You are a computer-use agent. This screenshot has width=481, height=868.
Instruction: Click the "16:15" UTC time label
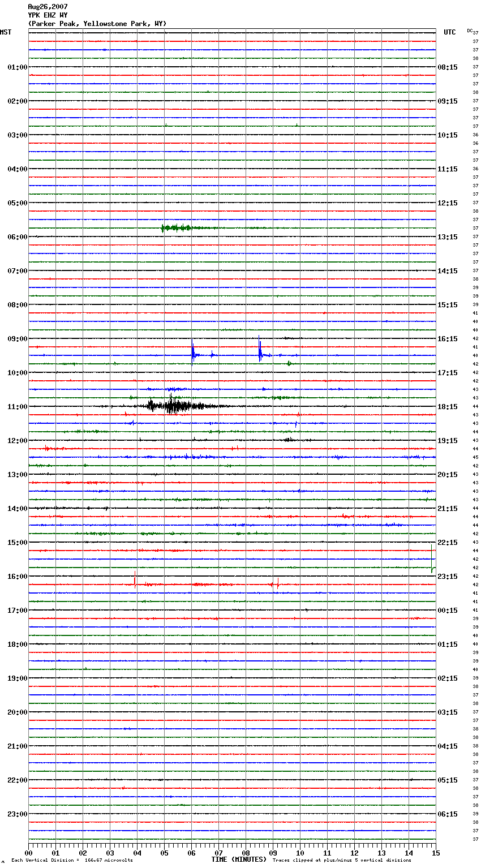448,339
